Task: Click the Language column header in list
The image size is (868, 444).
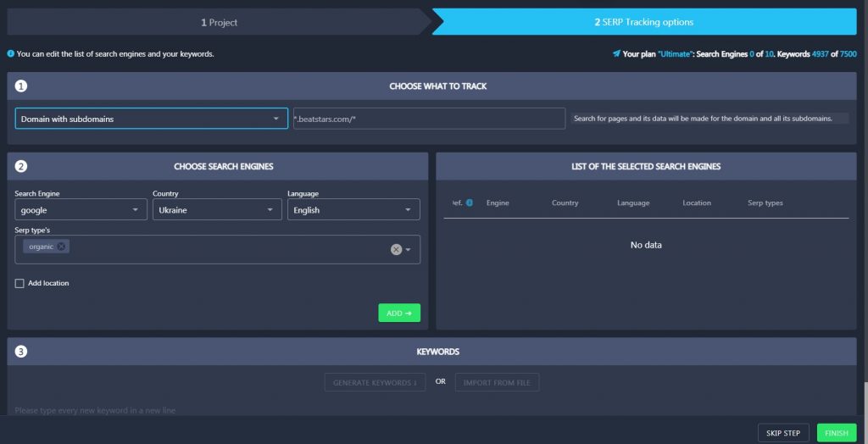Action: point(633,203)
